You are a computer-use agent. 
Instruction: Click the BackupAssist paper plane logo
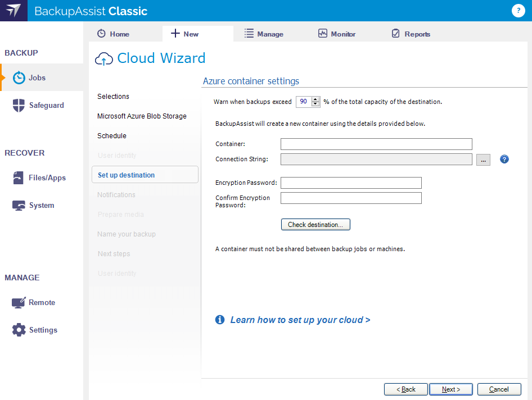coord(13,11)
